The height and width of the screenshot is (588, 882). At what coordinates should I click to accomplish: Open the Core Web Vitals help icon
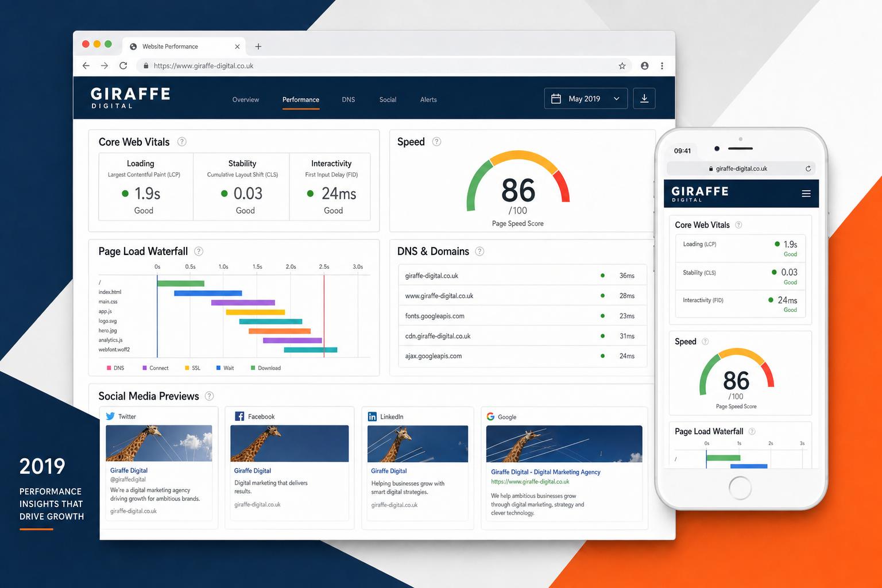(x=182, y=142)
